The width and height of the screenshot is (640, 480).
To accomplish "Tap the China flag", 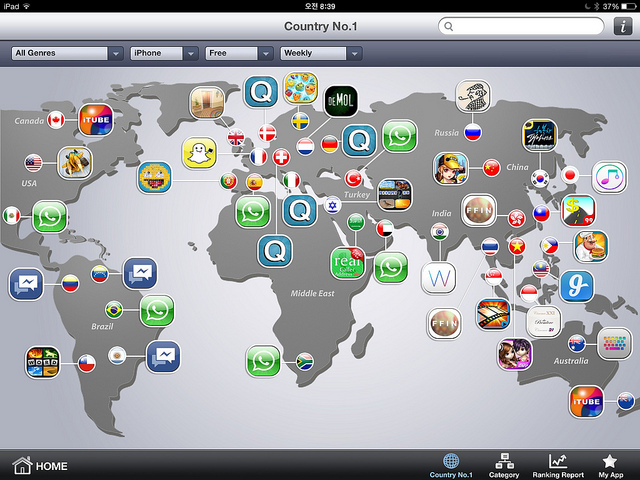I will pyautogui.click(x=491, y=168).
